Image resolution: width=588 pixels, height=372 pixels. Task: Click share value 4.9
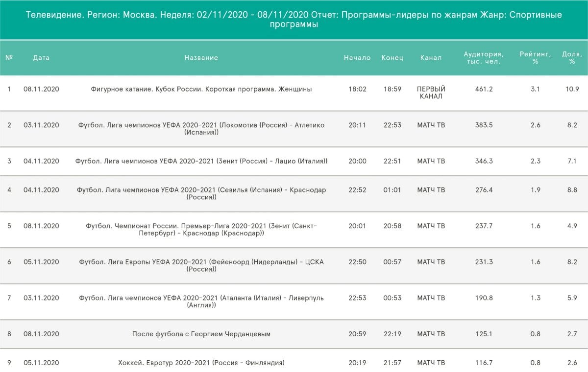tap(572, 226)
